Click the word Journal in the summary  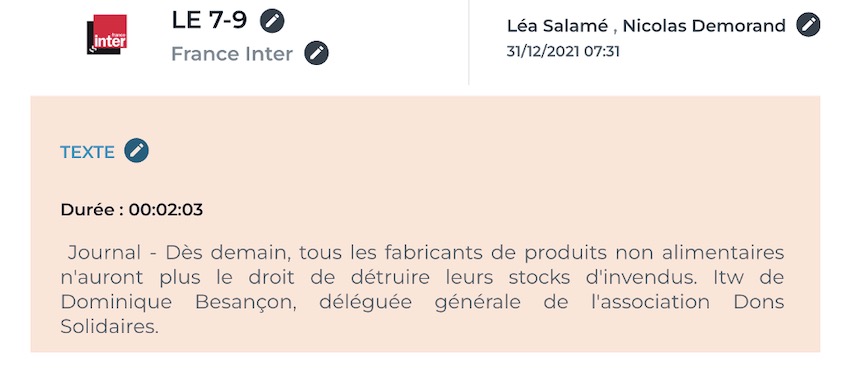click(104, 252)
